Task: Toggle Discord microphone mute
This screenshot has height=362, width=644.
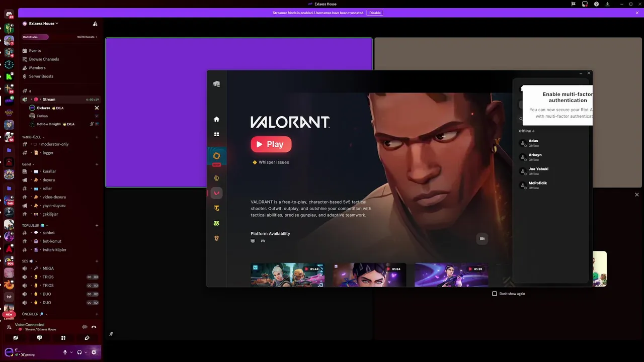Action: pyautogui.click(x=65, y=352)
